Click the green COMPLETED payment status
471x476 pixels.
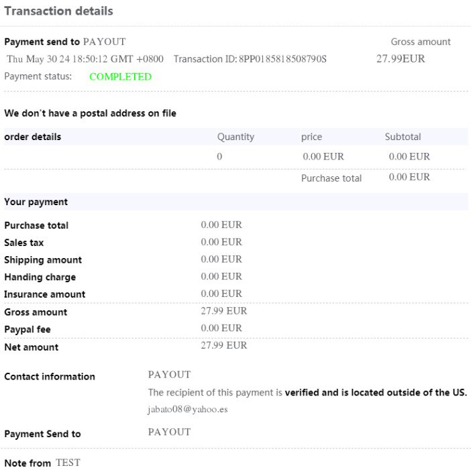point(120,76)
